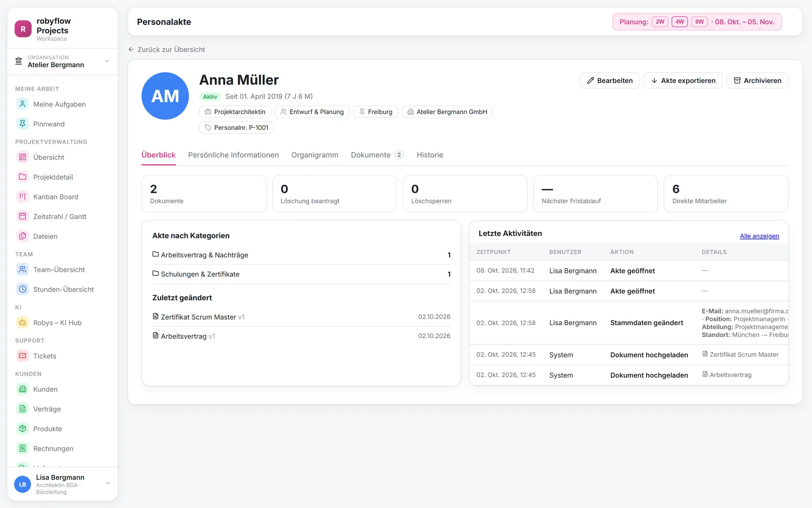Click the Direkte Mitarbeiter stat card
The image size is (812, 508).
tap(726, 194)
